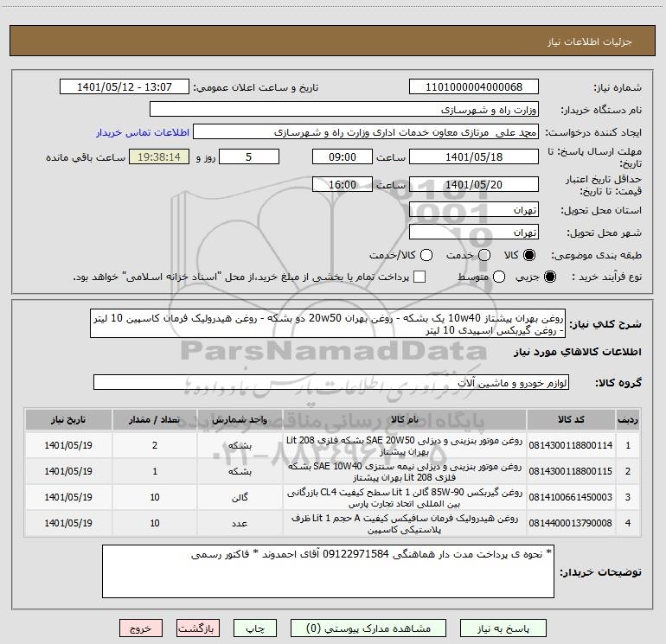
Task: Click the بازگشت back button
Action: coord(198,628)
